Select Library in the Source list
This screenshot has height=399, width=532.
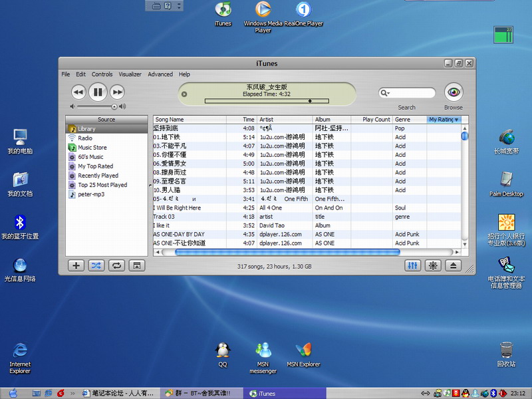click(106, 128)
